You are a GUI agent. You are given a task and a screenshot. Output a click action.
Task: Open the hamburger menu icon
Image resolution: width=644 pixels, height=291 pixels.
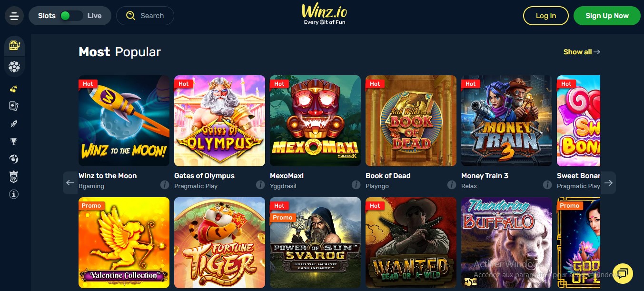coord(14,16)
